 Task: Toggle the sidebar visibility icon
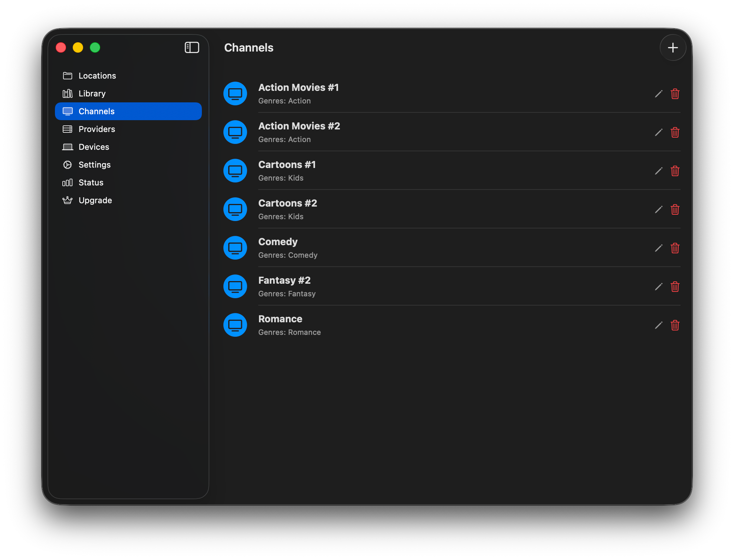tap(192, 47)
